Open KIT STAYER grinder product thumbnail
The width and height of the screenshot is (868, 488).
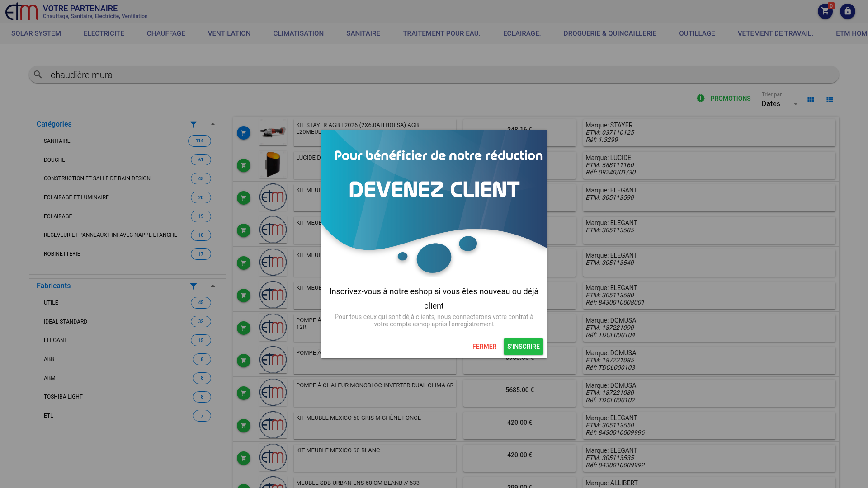[x=273, y=132]
